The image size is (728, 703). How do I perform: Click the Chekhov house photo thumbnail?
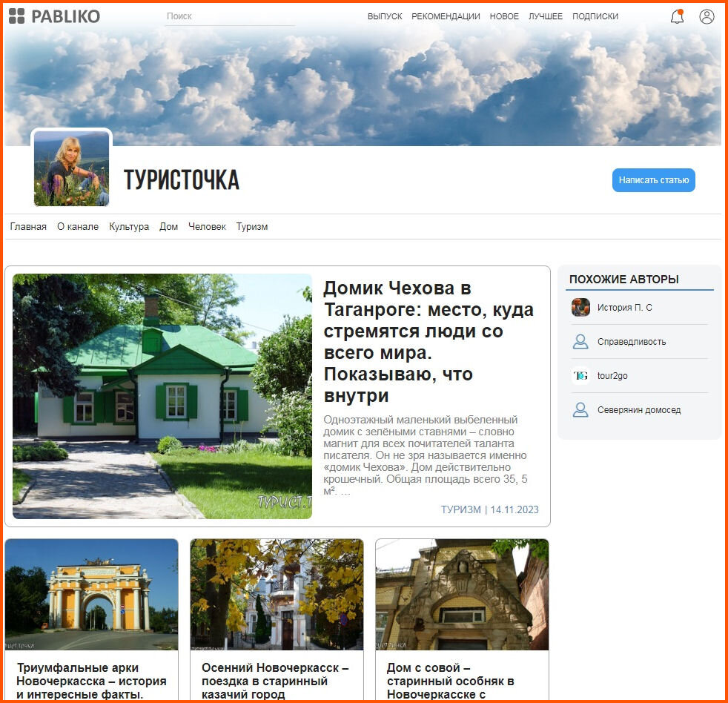(x=162, y=395)
